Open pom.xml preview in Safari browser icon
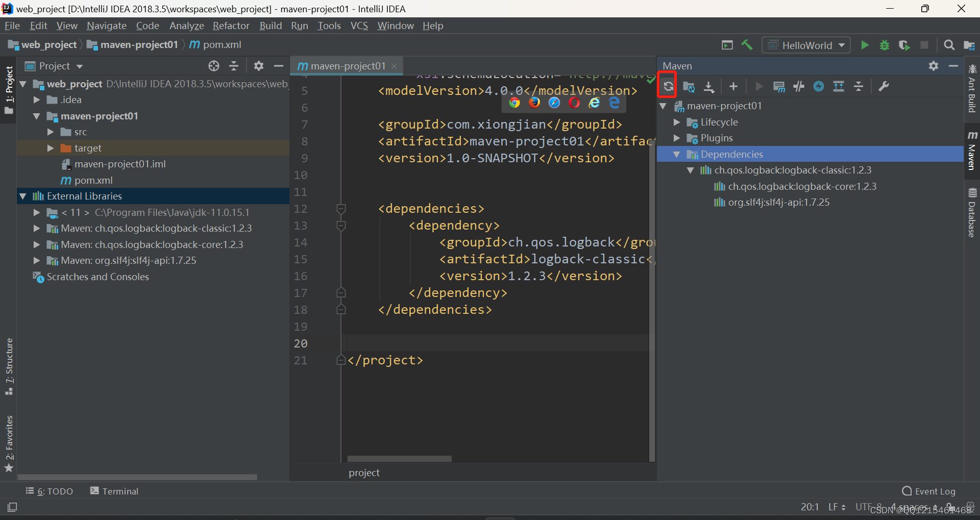 [x=554, y=103]
